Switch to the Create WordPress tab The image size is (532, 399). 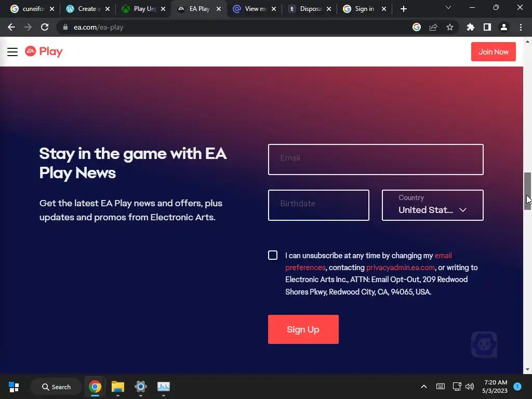point(84,9)
